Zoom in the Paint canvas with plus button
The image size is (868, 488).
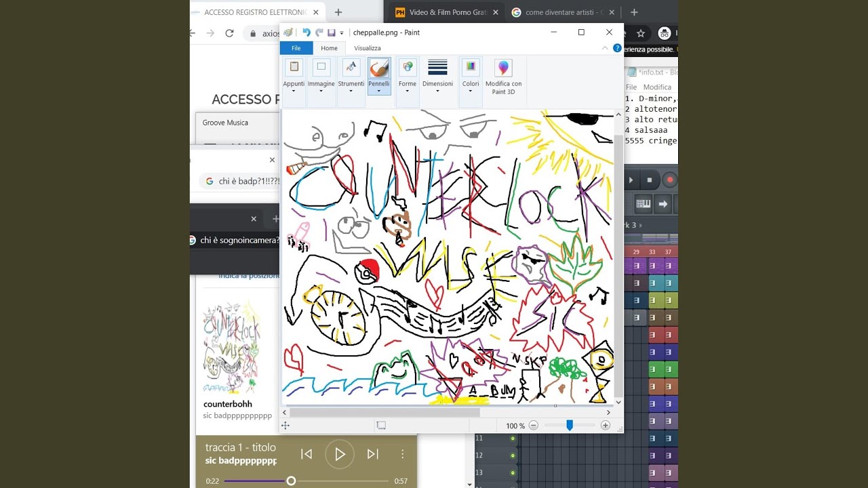(x=606, y=426)
